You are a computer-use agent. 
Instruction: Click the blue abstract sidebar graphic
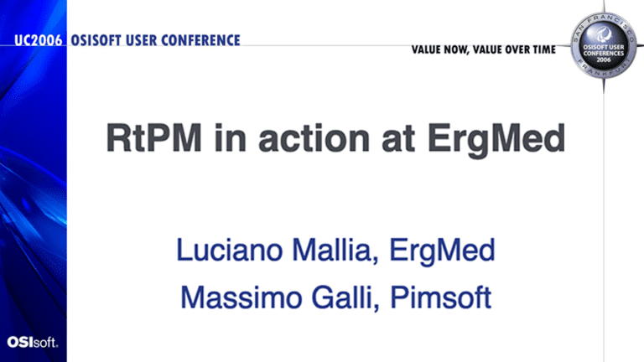(34, 181)
